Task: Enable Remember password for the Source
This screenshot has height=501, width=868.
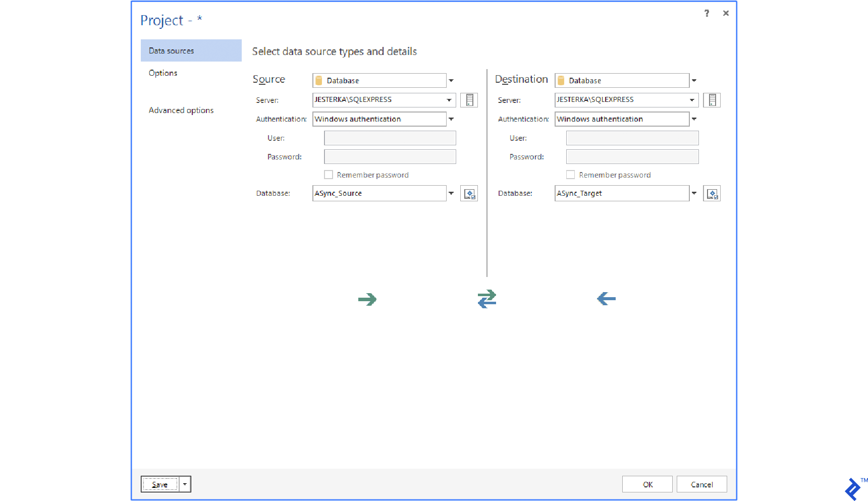Action: coord(329,174)
